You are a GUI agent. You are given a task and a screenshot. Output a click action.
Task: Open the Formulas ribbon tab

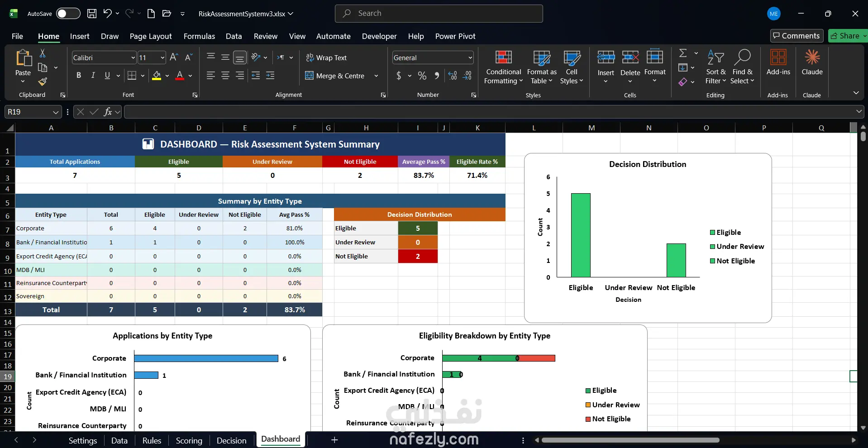point(199,36)
